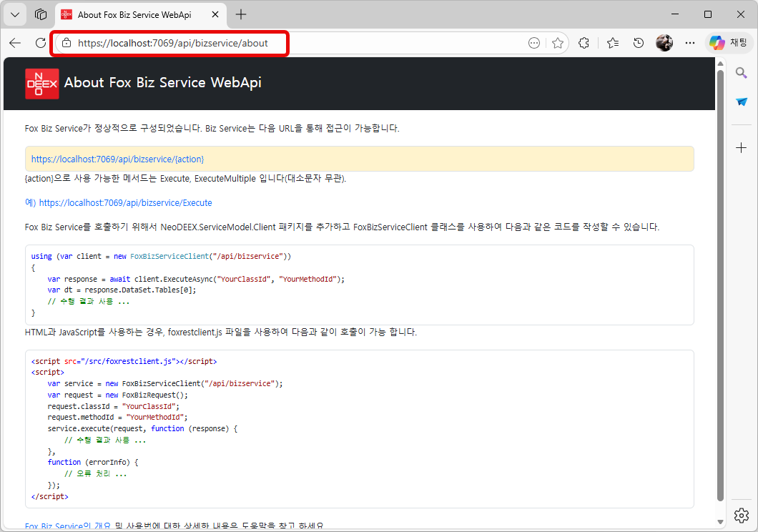Image resolution: width=758 pixels, height=532 pixels.
Task: Click the page scrollbar thumb
Action: pyautogui.click(x=720, y=285)
